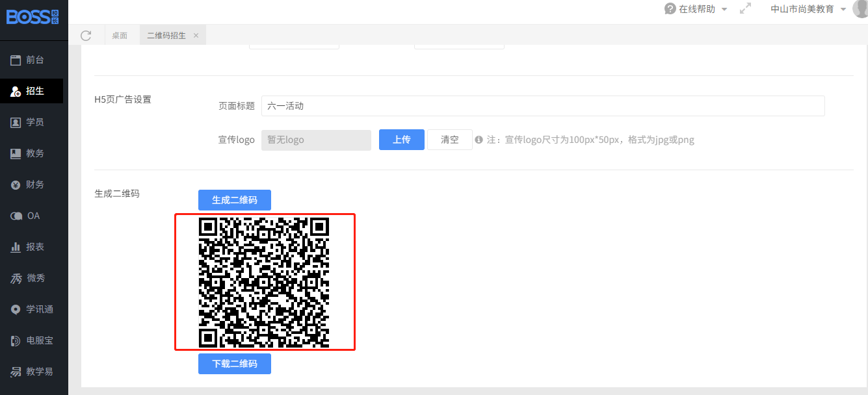Click the 页面标题 input field
Image resolution: width=868 pixels, height=395 pixels.
coord(543,106)
